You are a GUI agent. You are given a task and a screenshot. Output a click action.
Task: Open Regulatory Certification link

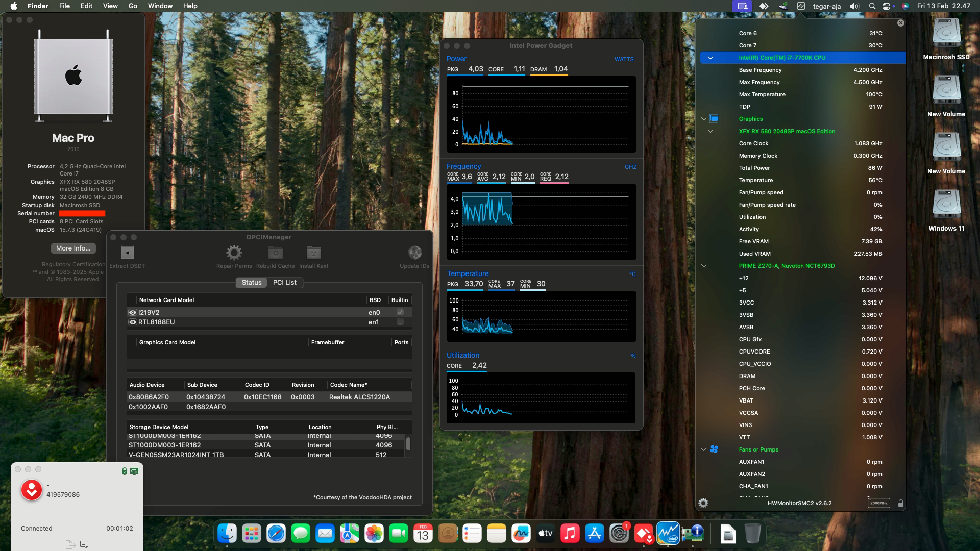73,264
